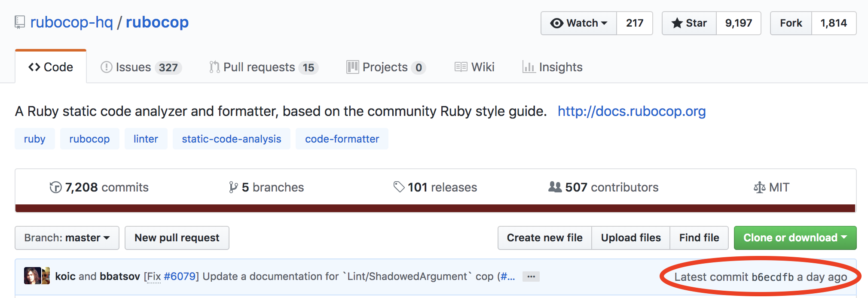Click the star icon in Star

click(x=677, y=23)
